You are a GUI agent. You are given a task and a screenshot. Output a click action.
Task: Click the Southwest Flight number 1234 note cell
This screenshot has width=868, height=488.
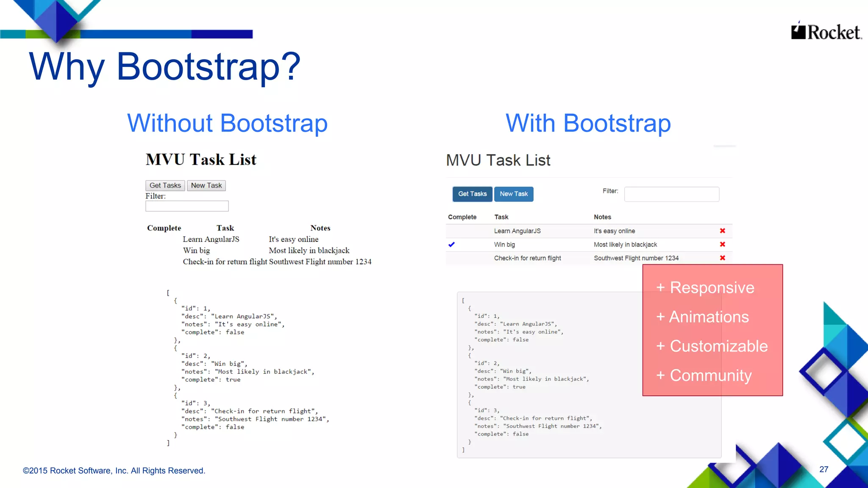(x=636, y=258)
